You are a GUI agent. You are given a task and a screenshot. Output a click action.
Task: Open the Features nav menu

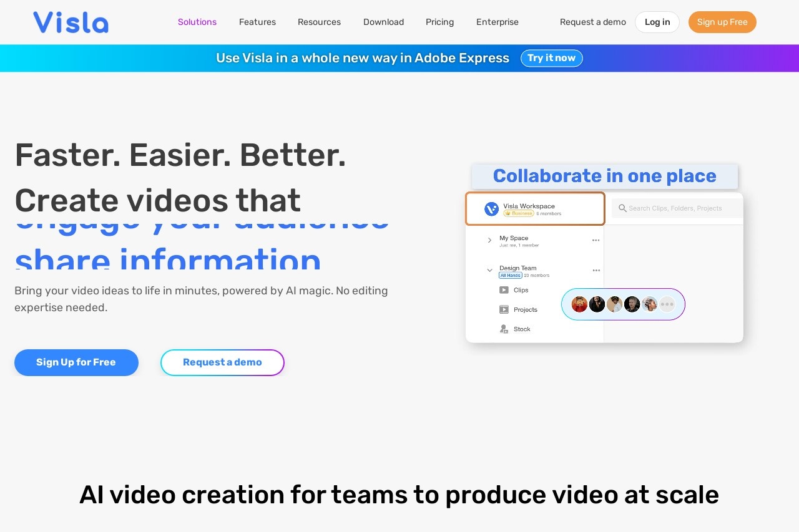pos(257,22)
